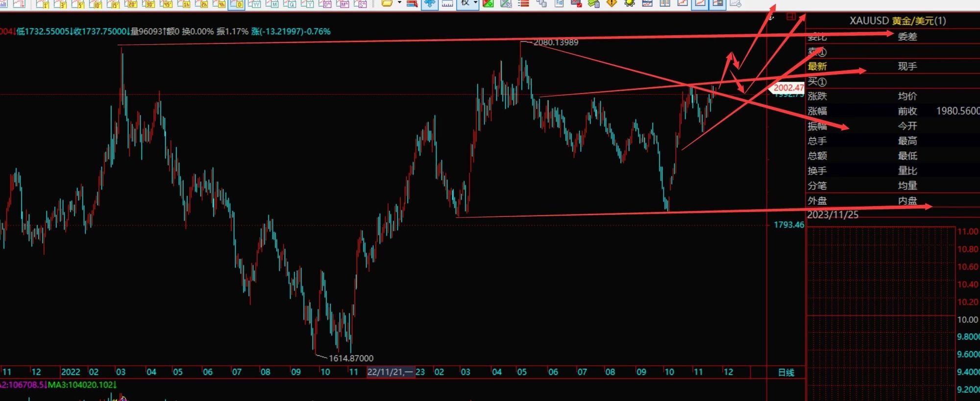Image resolution: width=980 pixels, height=401 pixels.
Task: Select the 30-minute period icon
Action: click(148, 4)
